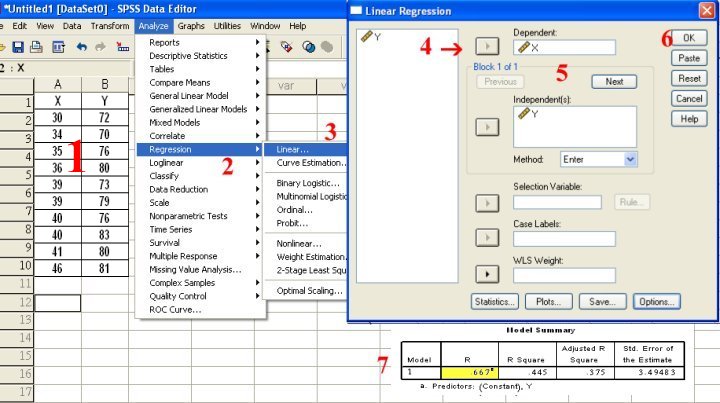720x403 pixels.
Task: Expand the Correlate submenu
Action: (x=201, y=136)
